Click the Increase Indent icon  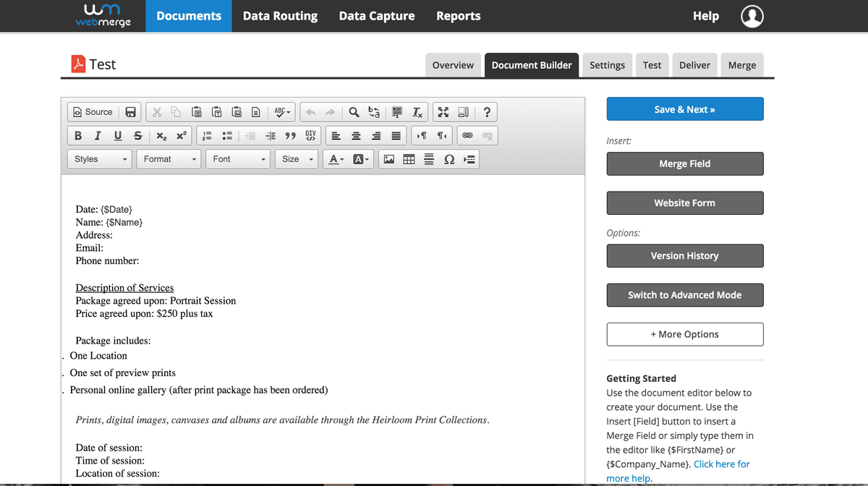(271, 135)
